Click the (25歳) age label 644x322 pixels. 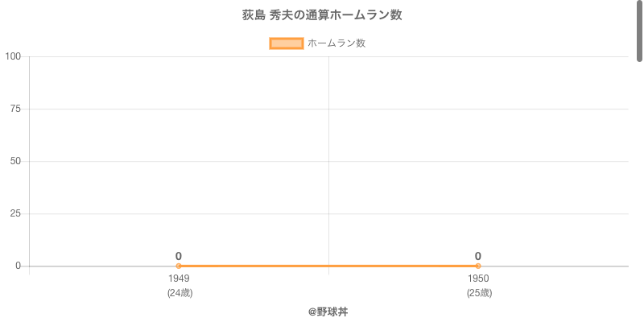[479, 293]
